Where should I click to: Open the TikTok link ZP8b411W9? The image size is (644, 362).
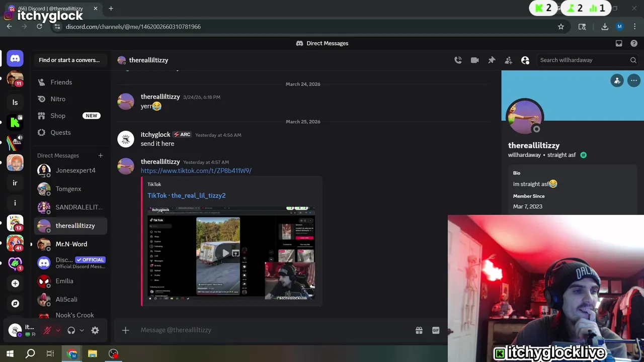(x=196, y=170)
